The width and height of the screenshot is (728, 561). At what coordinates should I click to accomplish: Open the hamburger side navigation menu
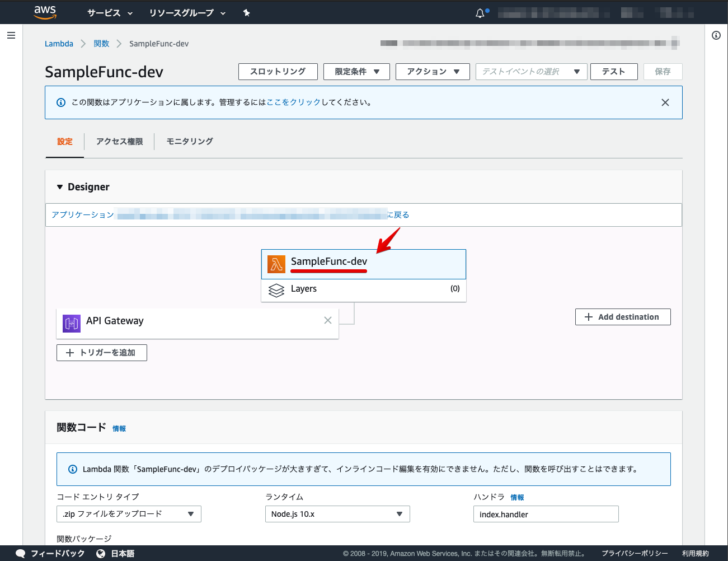pyautogui.click(x=11, y=35)
